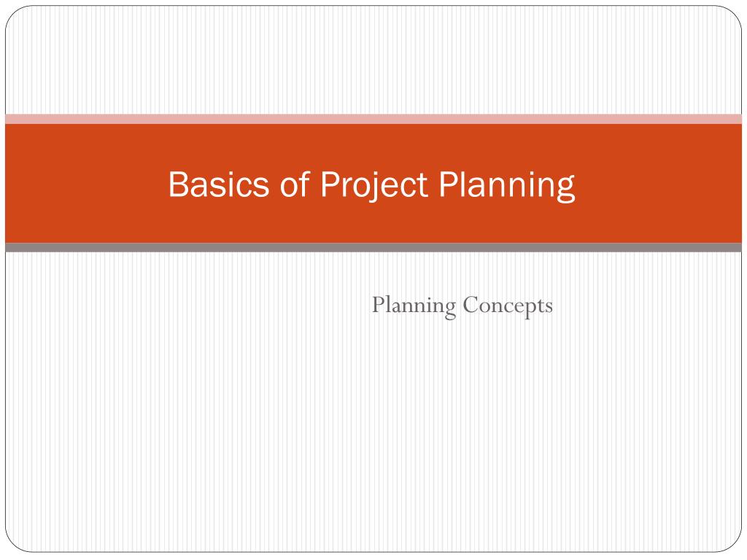Click the striped white area above the banner
The width and height of the screenshot is (747, 560).
(373, 60)
